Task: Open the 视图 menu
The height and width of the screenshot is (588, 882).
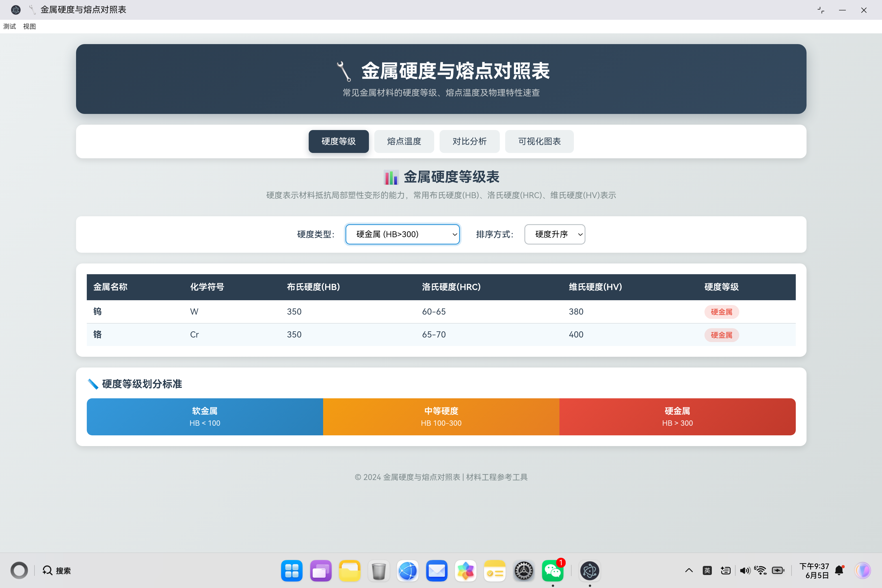Action: pos(29,26)
